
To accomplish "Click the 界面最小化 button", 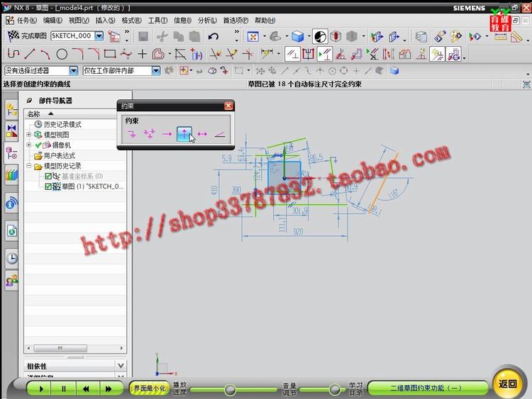I will tap(149, 388).
